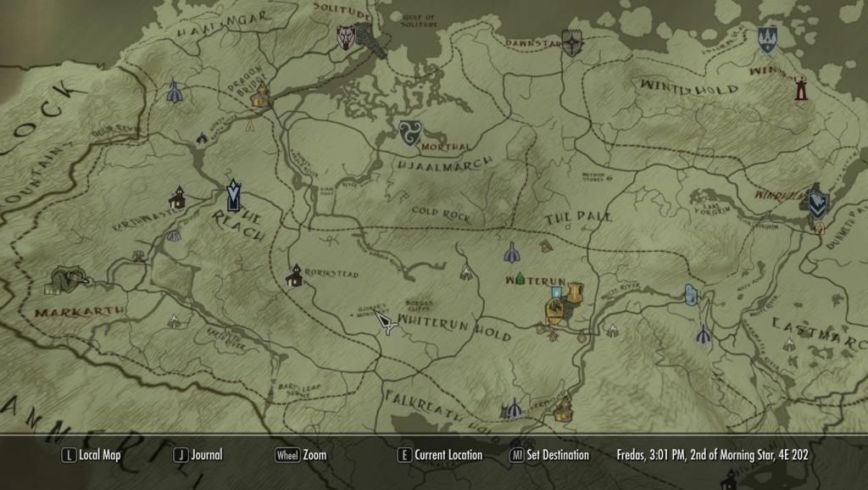Screen dimensions: 868x490
Task: Click the Windhelm city shield marker
Action: coord(817,201)
